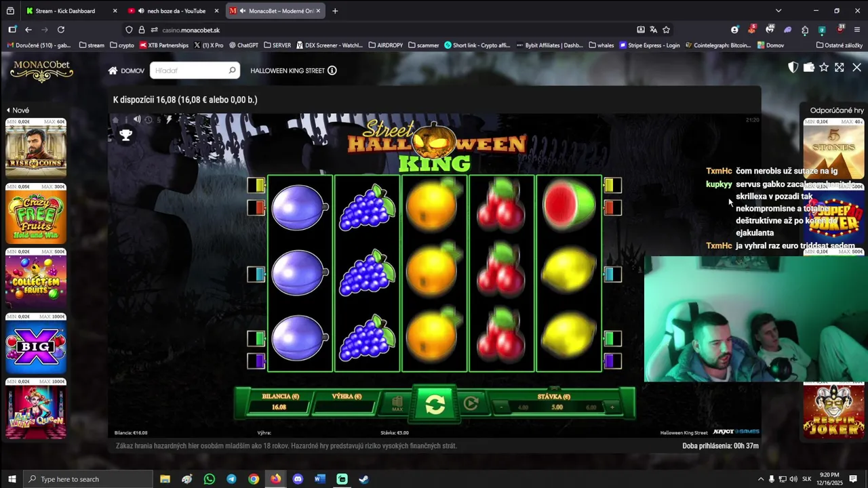List all tabs with the dropdown arrow

778,11
